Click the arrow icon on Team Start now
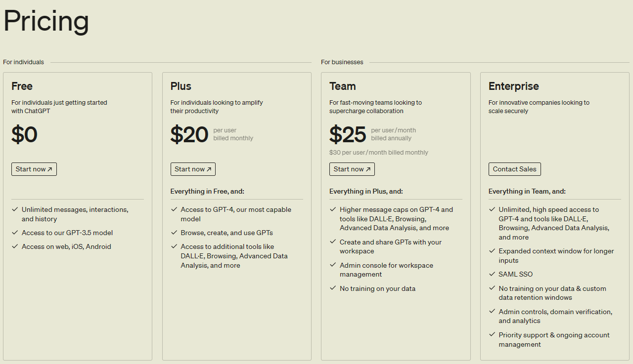The image size is (633, 364). coord(368,169)
